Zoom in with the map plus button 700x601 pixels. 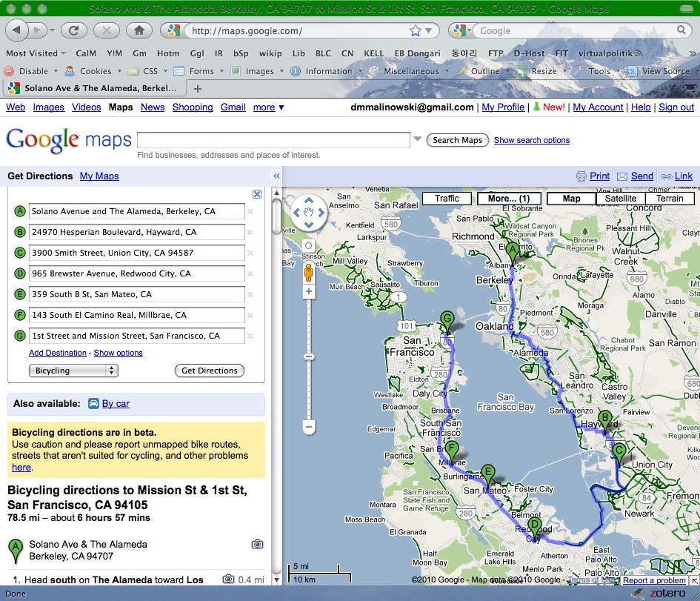click(x=308, y=291)
